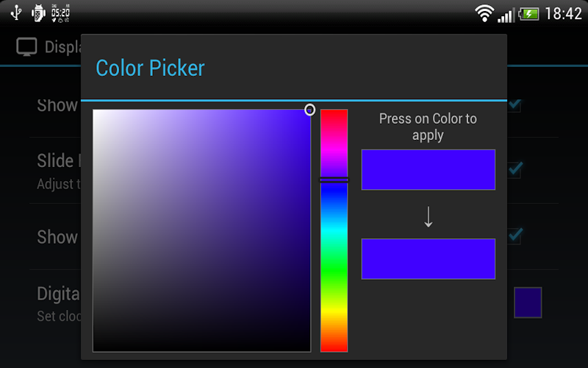Click the circular saturation picker cursor
588x368 pixels.
click(310, 110)
